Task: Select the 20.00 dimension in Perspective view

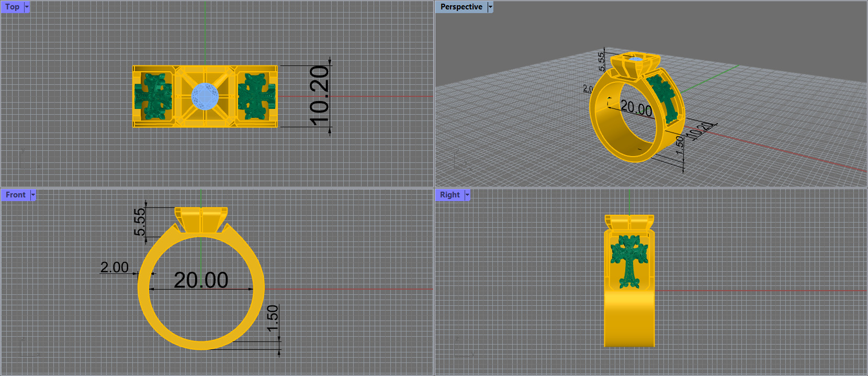Action: (x=636, y=108)
